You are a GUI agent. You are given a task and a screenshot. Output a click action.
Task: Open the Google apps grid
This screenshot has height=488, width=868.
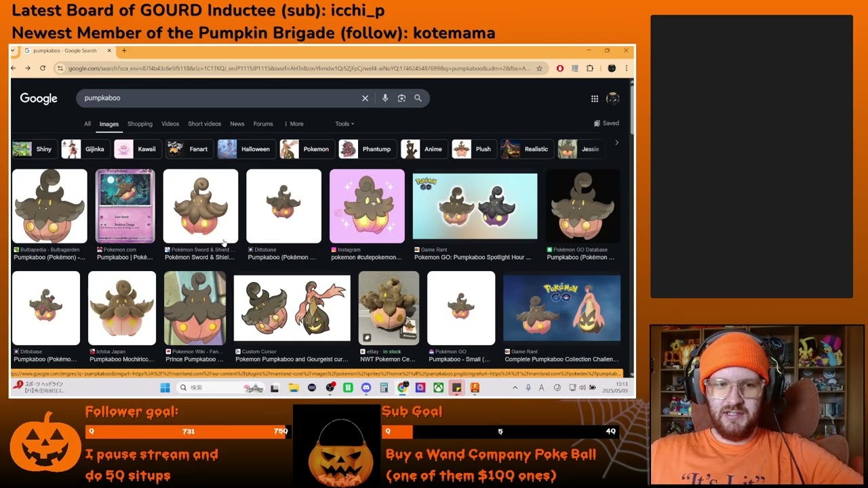[595, 99]
